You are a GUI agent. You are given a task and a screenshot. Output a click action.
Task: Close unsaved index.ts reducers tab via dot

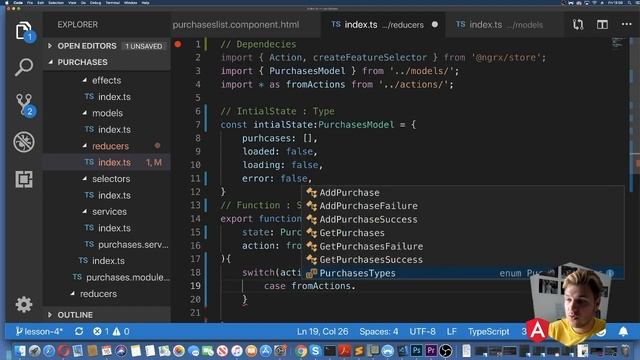435,24
